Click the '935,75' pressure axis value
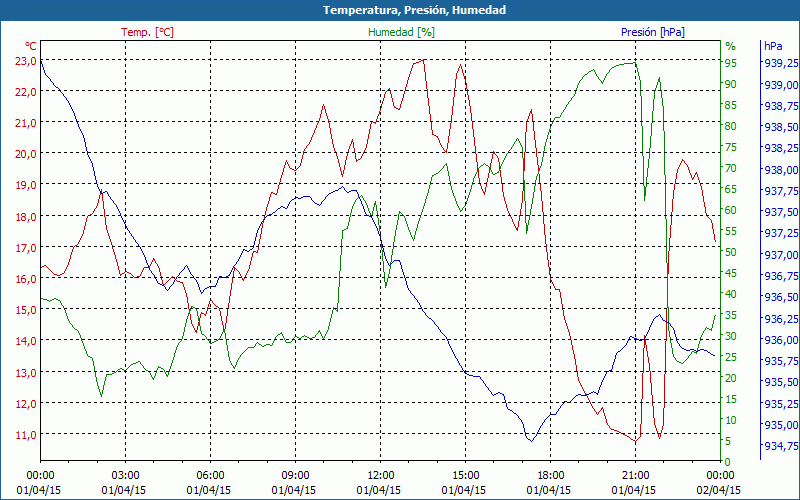The width and height of the screenshot is (800, 500). pyautogui.click(x=781, y=361)
